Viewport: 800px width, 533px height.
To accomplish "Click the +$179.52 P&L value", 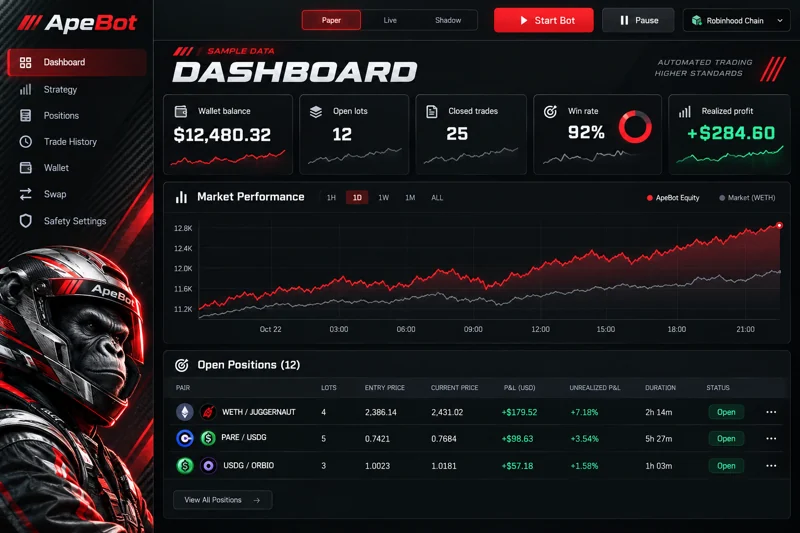I will tap(519, 412).
